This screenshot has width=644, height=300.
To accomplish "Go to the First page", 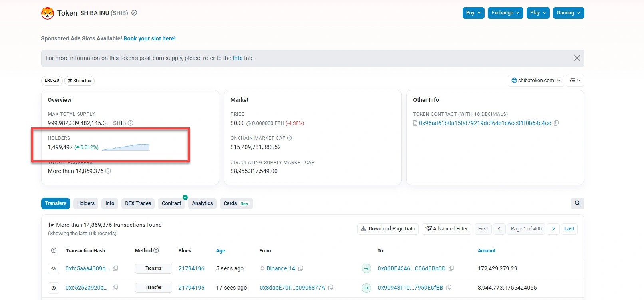I will [483, 229].
